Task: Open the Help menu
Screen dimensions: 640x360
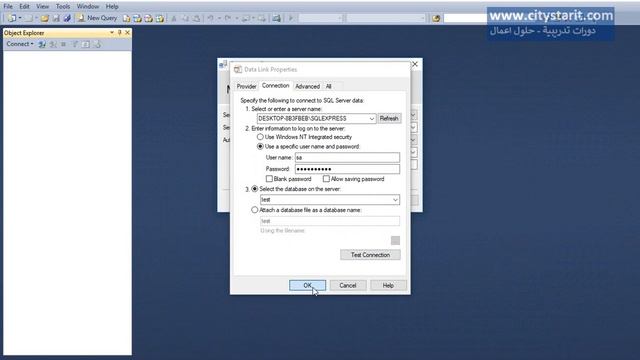Action: pyautogui.click(x=112, y=6)
